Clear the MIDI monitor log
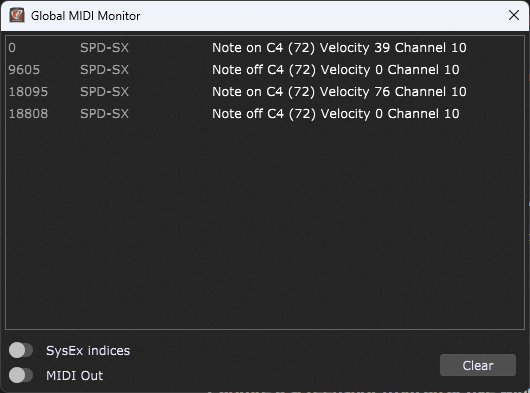The image size is (530, 393). coord(478,365)
